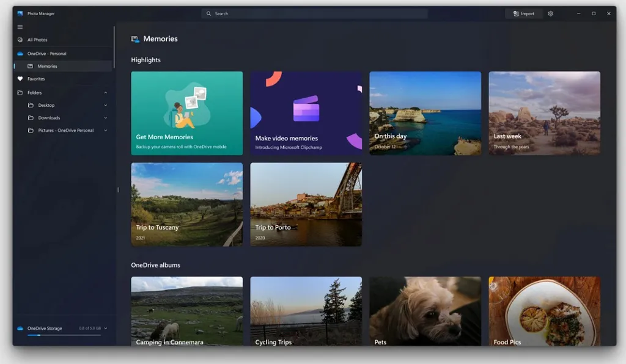Maximize the Photo Manager window
The height and width of the screenshot is (364, 626).
(x=594, y=13)
